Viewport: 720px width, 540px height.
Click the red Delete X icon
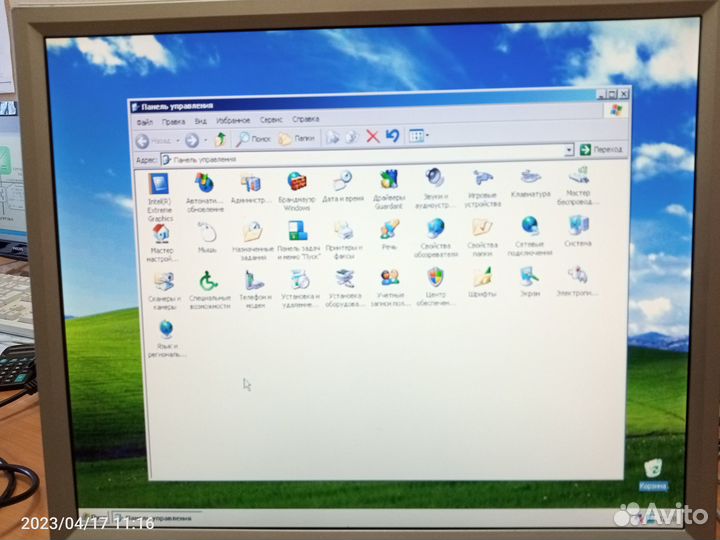coord(373,136)
